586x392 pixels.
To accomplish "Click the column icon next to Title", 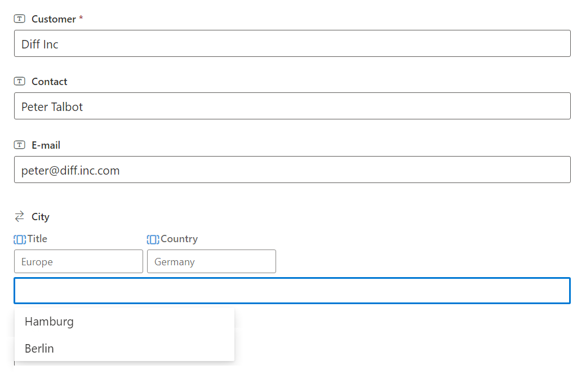I will click(20, 239).
